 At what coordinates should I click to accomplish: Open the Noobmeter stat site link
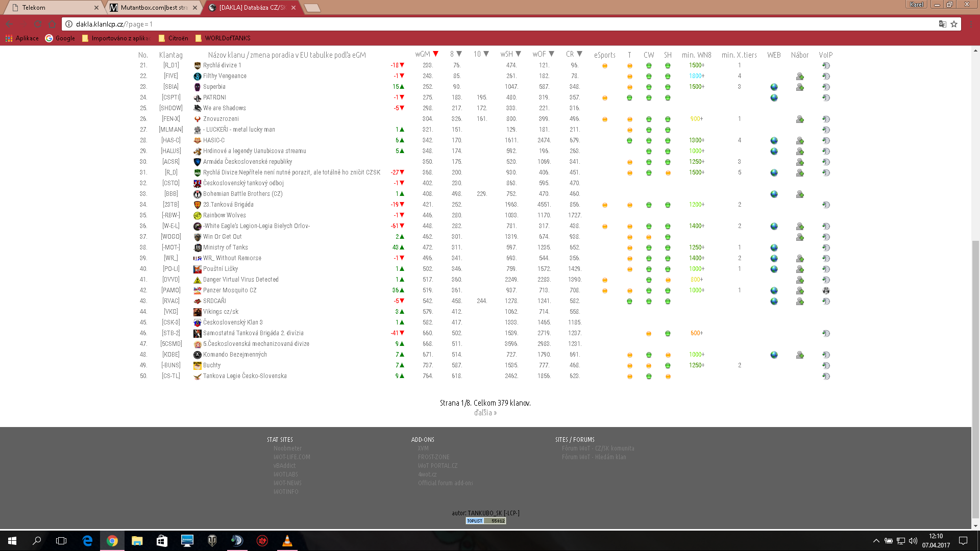coord(287,448)
